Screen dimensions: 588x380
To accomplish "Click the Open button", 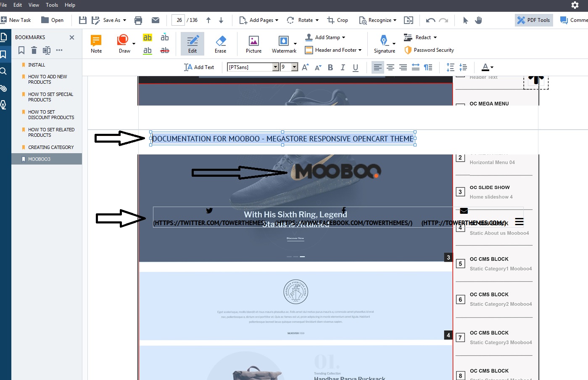I will tap(52, 20).
